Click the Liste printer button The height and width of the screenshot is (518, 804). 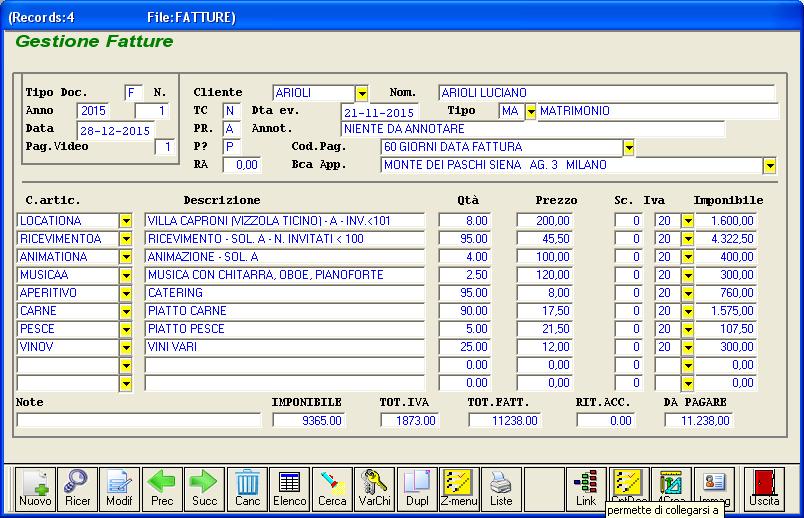[501, 489]
